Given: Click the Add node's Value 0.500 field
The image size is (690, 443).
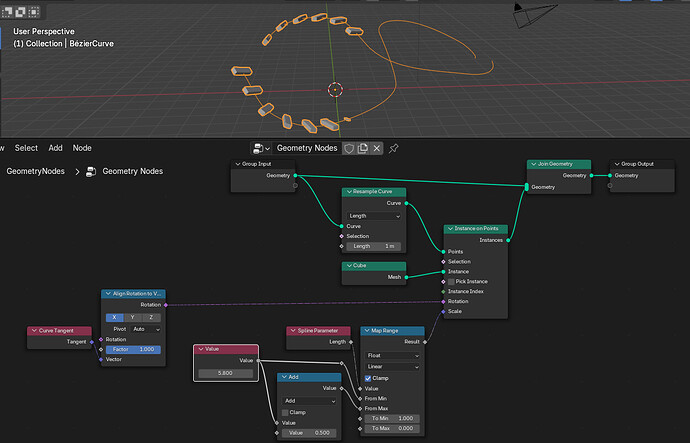Looking at the screenshot, I should pos(309,433).
